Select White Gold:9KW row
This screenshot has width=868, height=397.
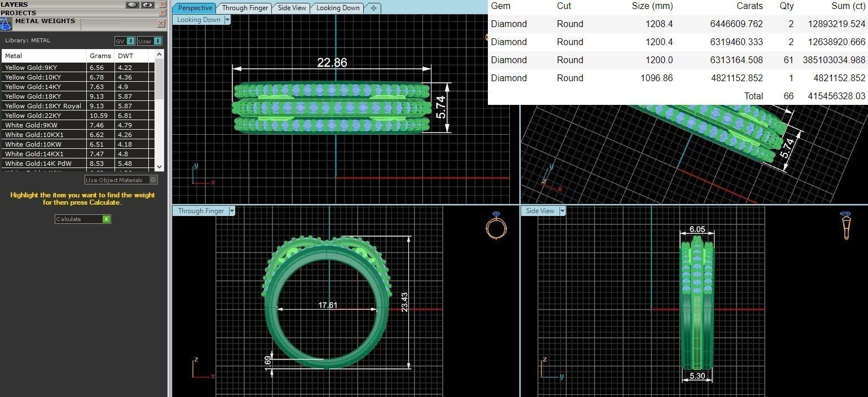78,125
